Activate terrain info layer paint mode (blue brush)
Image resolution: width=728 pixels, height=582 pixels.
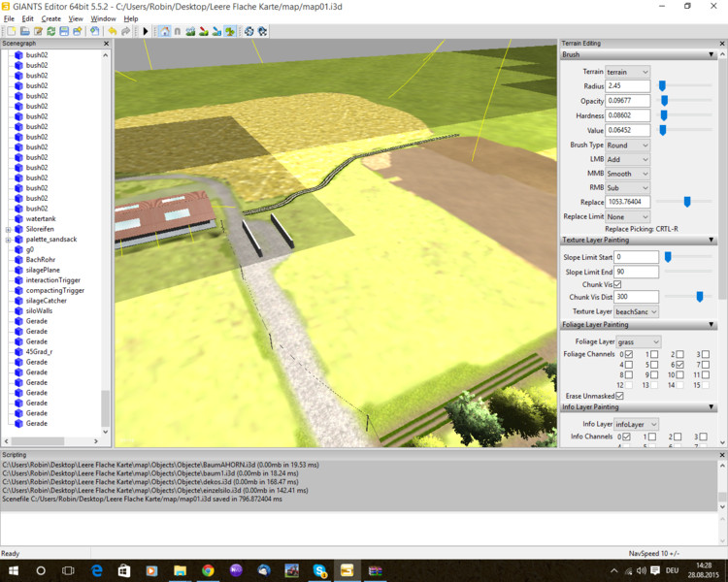click(x=216, y=31)
